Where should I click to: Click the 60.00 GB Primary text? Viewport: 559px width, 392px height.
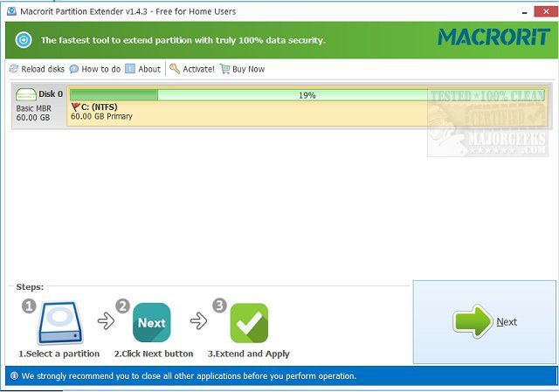(101, 116)
